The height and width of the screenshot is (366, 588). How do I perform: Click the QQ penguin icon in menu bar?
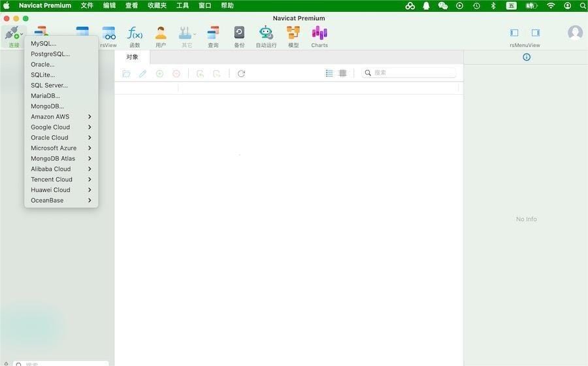427,6
